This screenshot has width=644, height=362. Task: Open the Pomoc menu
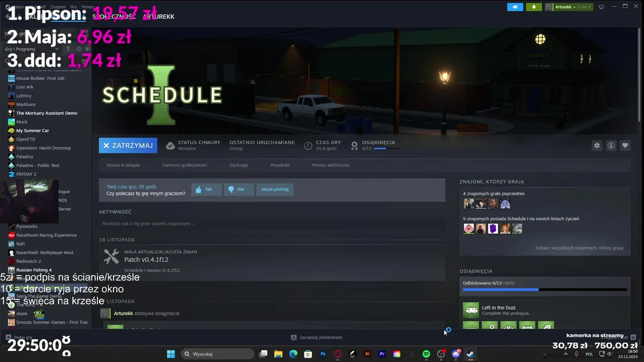click(x=88, y=7)
